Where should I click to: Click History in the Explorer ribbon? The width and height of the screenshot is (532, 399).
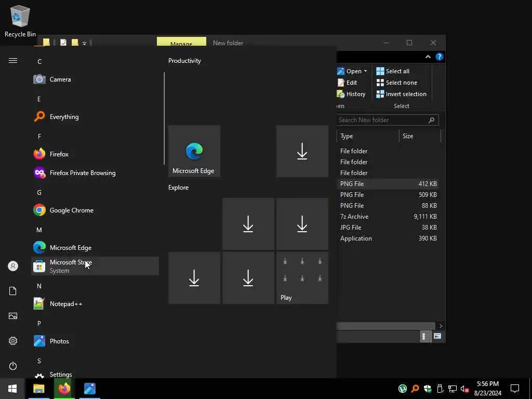[x=351, y=94]
